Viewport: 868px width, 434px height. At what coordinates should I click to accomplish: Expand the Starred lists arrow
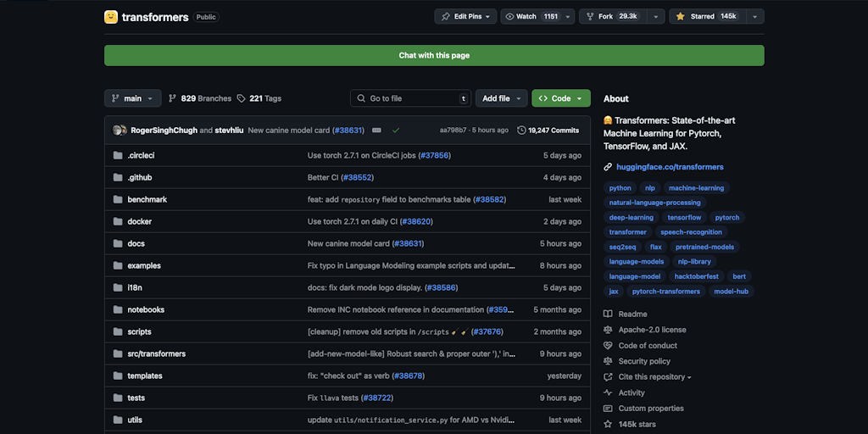(755, 17)
